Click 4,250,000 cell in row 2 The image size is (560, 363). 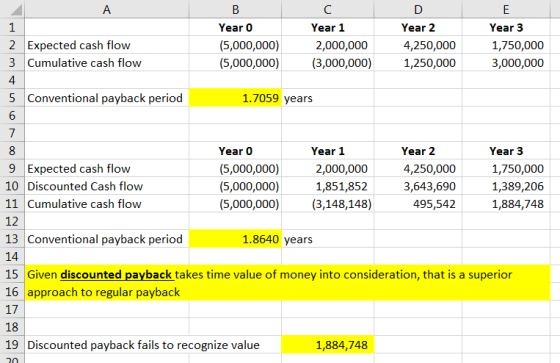tap(418, 45)
